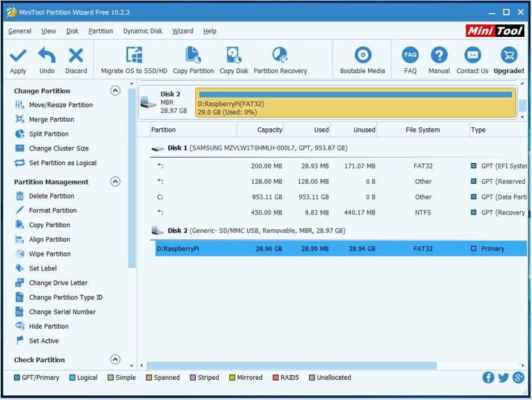532x400 pixels.
Task: Collapse the Partition Management section
Action: [x=115, y=182]
